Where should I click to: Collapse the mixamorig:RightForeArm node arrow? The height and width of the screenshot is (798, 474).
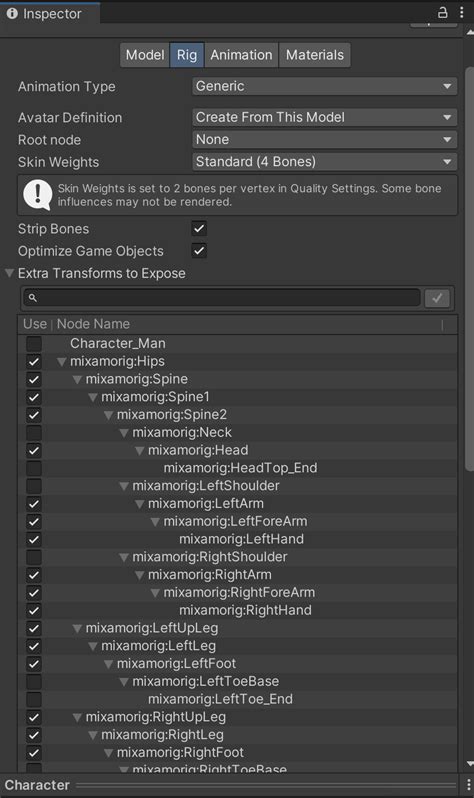coord(155,593)
